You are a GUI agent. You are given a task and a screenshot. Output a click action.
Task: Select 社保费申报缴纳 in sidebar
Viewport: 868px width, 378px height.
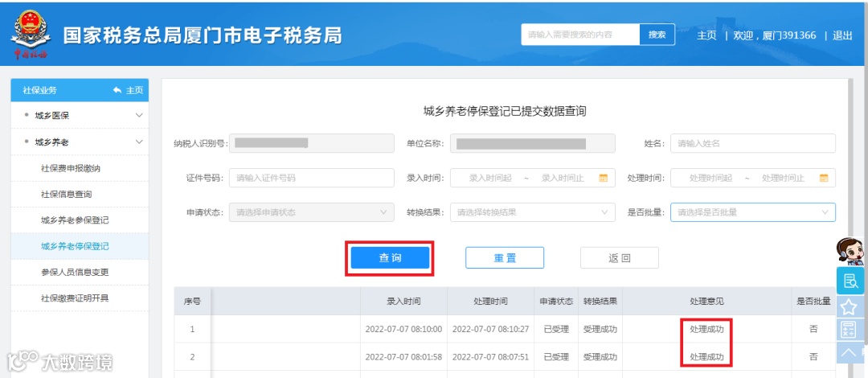[x=71, y=168]
